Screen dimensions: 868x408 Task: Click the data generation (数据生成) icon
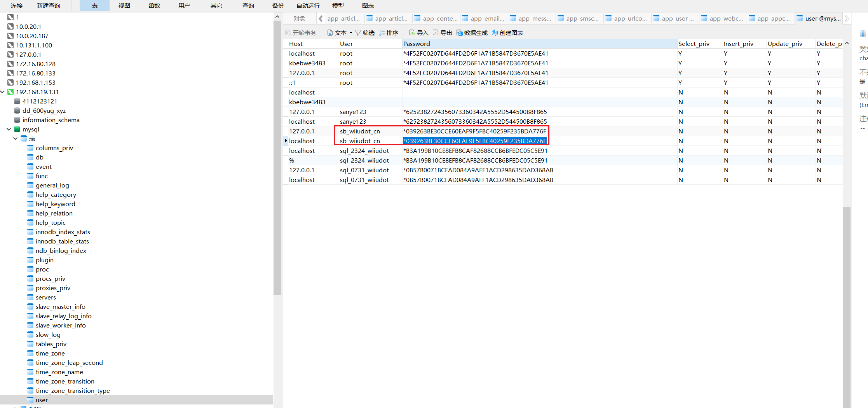(460, 33)
